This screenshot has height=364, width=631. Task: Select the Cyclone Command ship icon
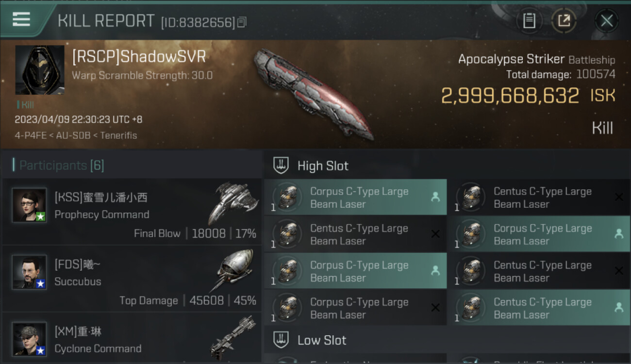(x=234, y=337)
